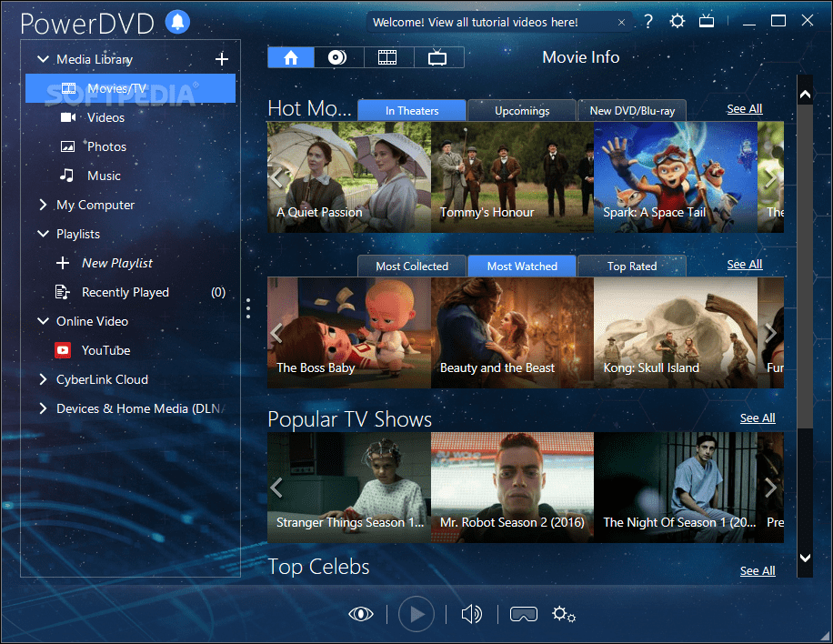Select the film strip tab icon
Screen dimensions: 833x644
click(387, 57)
